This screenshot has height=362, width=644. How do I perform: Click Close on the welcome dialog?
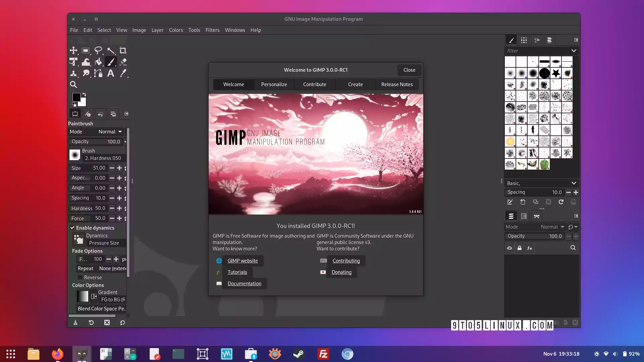409,70
